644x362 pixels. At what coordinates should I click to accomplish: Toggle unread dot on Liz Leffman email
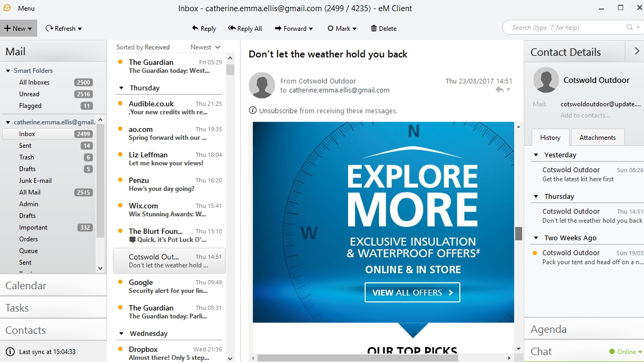(x=121, y=155)
